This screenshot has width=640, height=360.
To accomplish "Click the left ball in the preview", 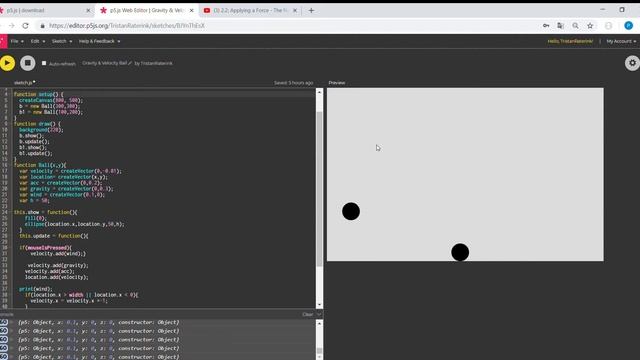I will (351, 211).
